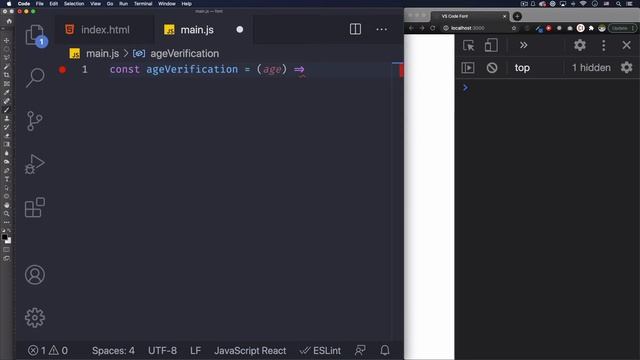This screenshot has width=640, height=360.
Task: Click the browser Update button
Action: click(x=622, y=28)
